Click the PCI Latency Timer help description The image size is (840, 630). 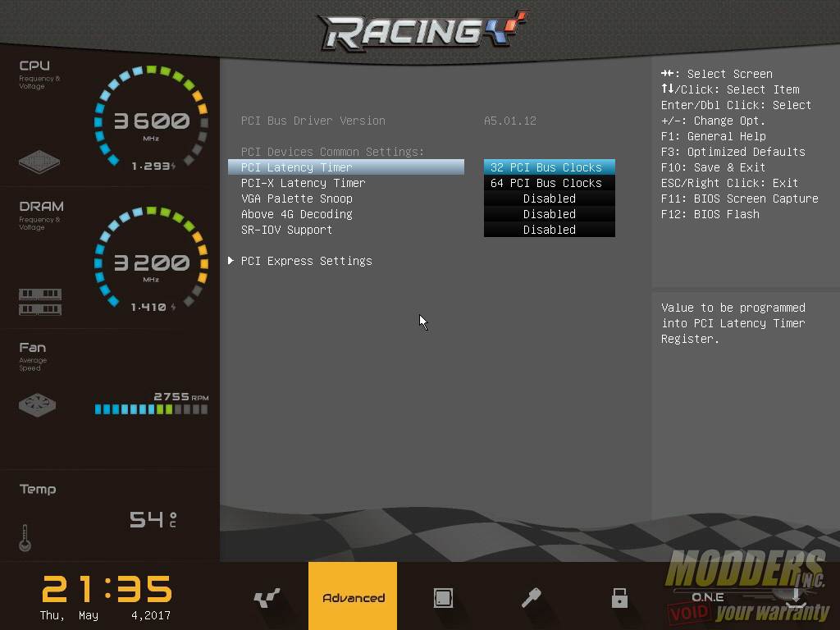coord(733,323)
